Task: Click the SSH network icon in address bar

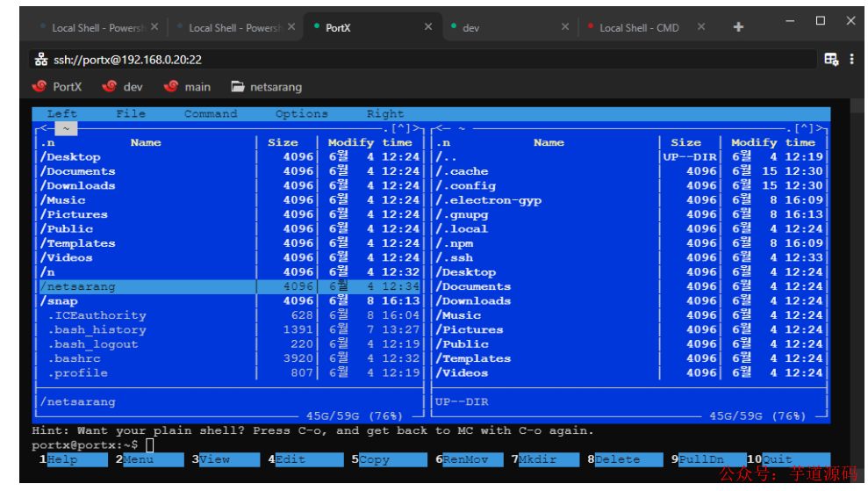Action: 41,60
